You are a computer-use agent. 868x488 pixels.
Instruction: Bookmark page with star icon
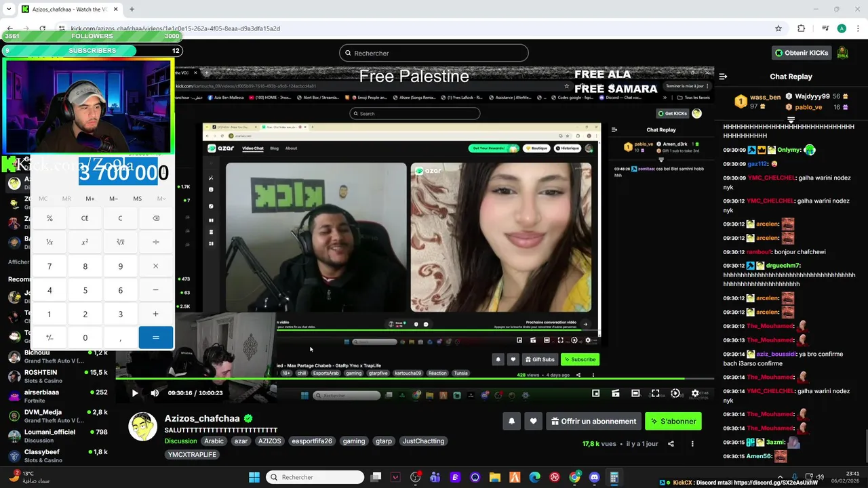[x=778, y=28]
